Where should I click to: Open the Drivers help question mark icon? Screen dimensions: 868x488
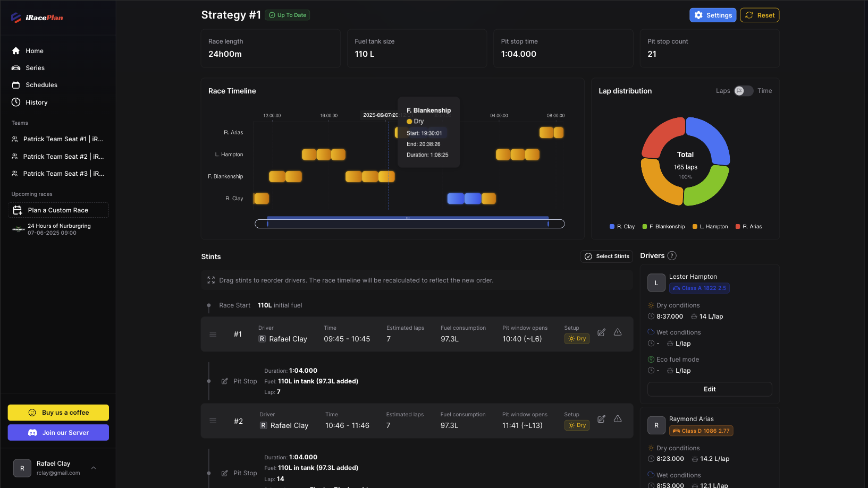[x=672, y=255]
